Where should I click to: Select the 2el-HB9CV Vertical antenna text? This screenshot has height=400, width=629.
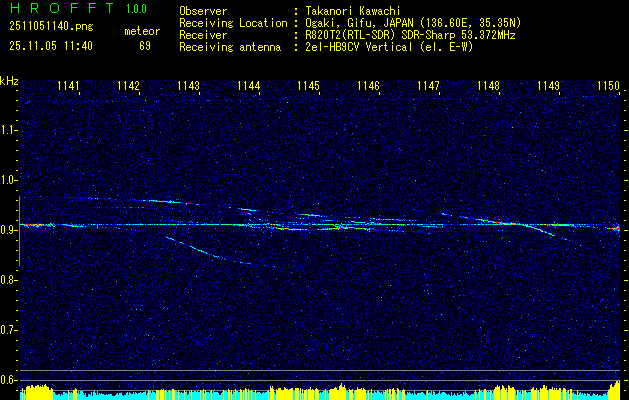[389, 47]
